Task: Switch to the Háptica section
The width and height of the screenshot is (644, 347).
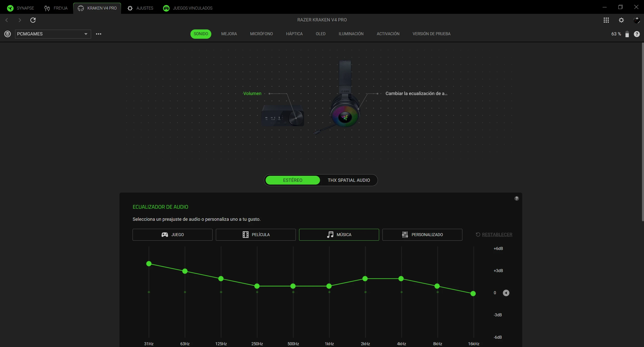Action: pyautogui.click(x=294, y=34)
